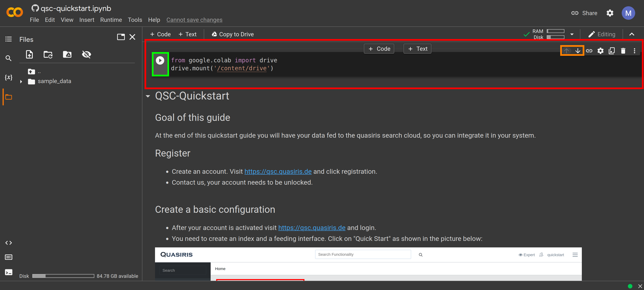
Task: Toggle show hidden files eye icon
Action: (86, 54)
